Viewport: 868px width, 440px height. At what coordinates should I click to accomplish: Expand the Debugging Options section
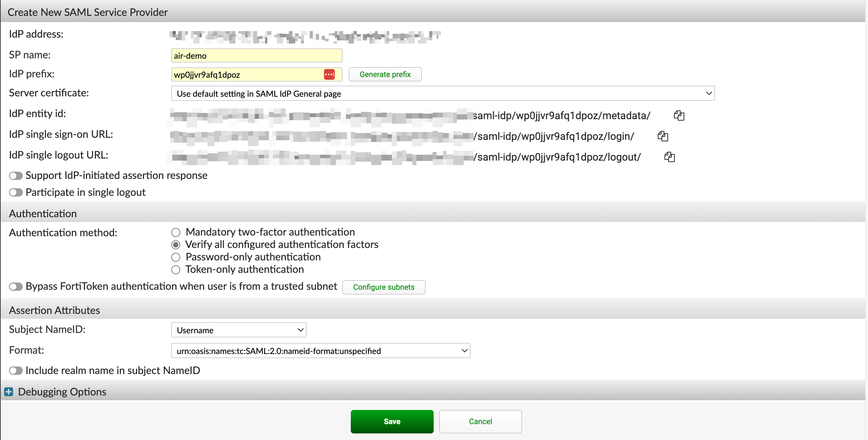pos(8,391)
